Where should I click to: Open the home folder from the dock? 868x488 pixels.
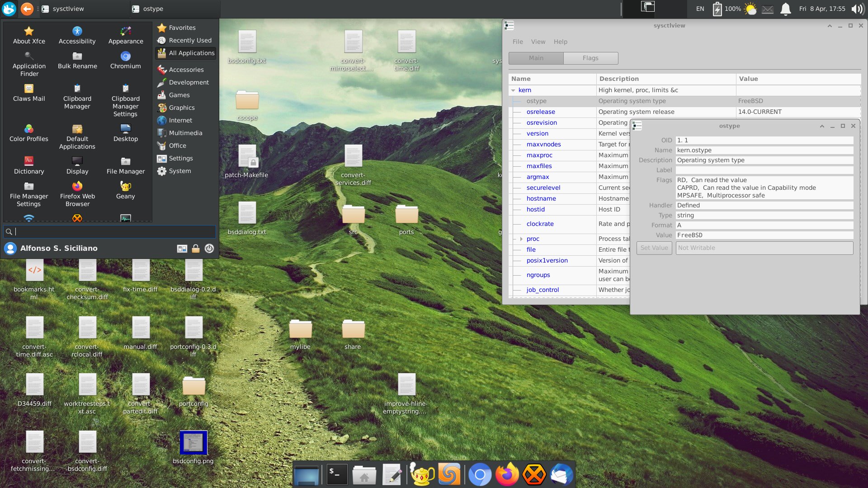click(x=364, y=474)
